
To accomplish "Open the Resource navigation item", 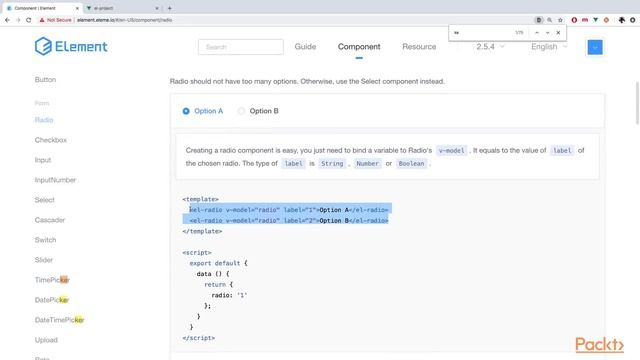I will click(419, 47).
